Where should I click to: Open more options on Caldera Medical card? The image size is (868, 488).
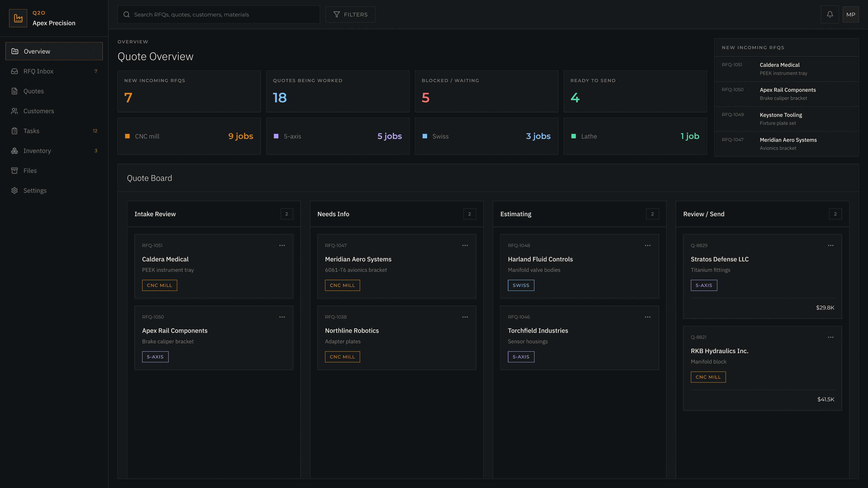coord(282,246)
